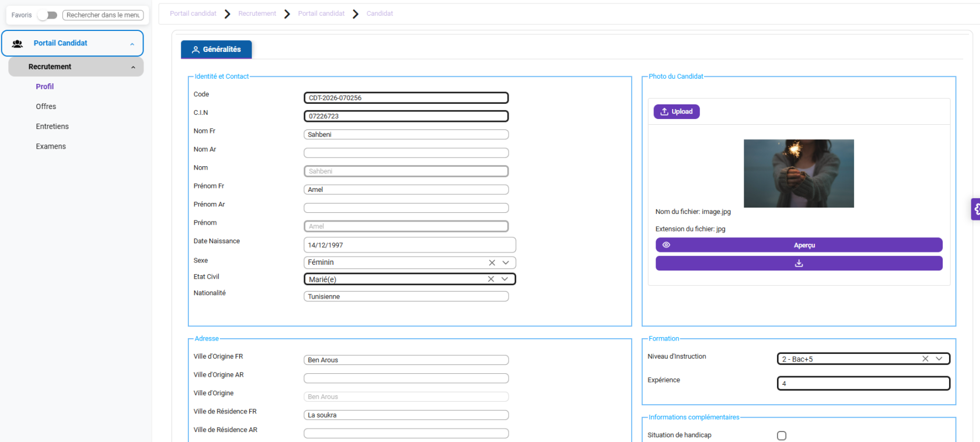
Task: Select the text "Nom du fichier: image.jpg"
Action: [x=693, y=212]
